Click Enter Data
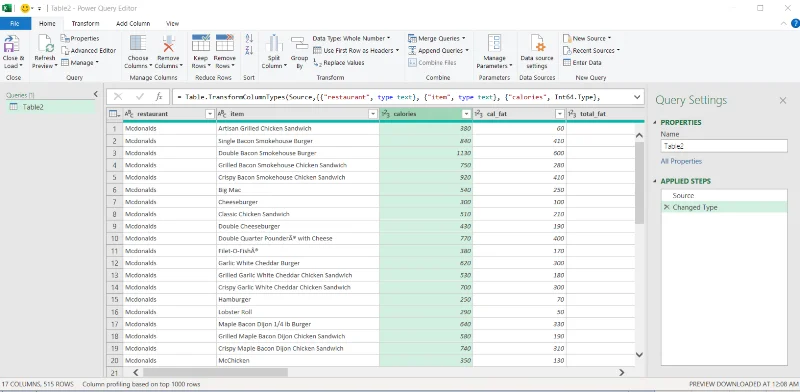The width and height of the screenshot is (800, 392). point(582,62)
